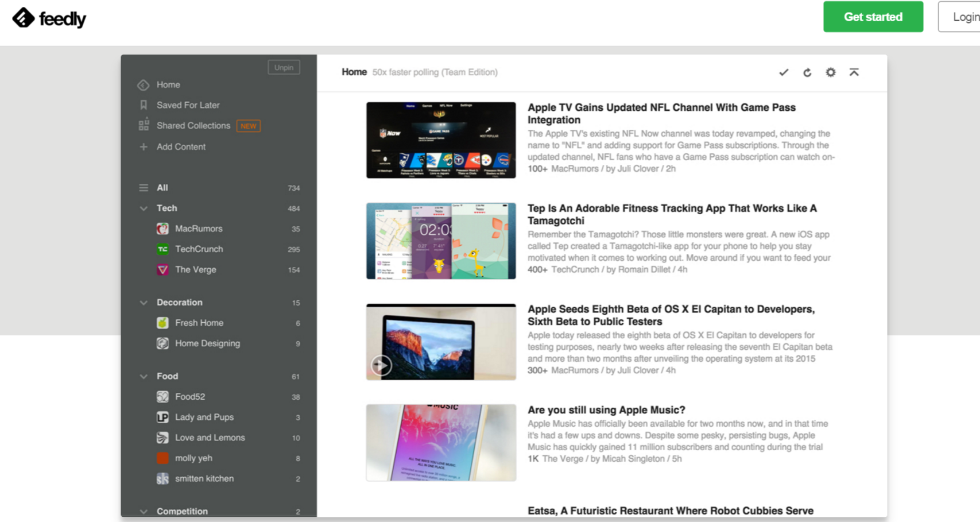
Task: Open the Apple Music article thumbnail
Action: (441, 442)
